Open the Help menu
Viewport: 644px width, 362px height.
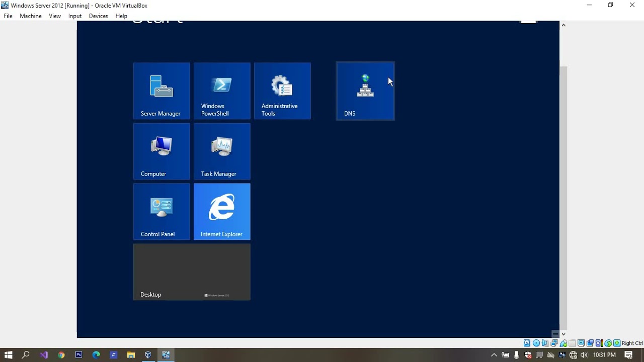(121, 16)
